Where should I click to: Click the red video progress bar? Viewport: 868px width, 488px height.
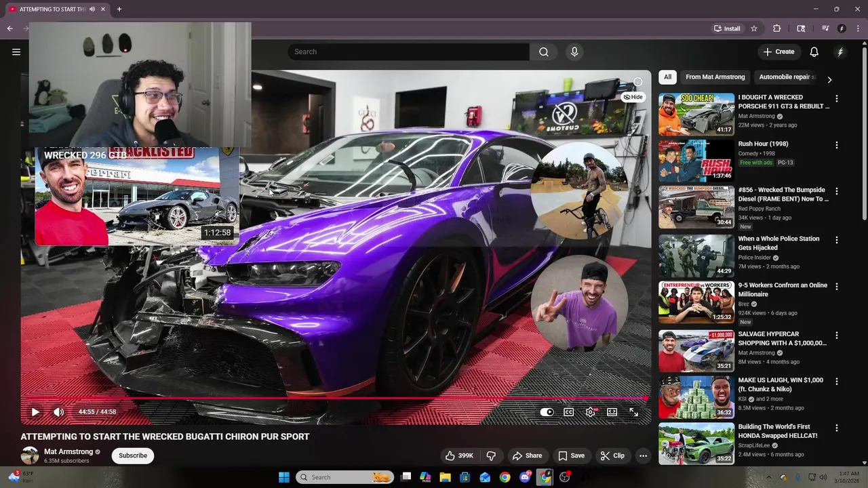(336, 399)
